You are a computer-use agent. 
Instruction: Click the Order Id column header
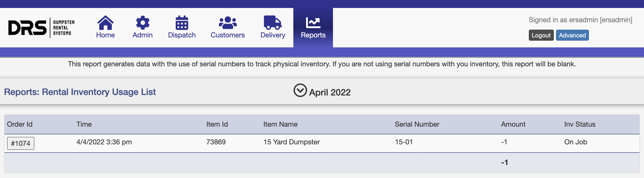tap(20, 124)
